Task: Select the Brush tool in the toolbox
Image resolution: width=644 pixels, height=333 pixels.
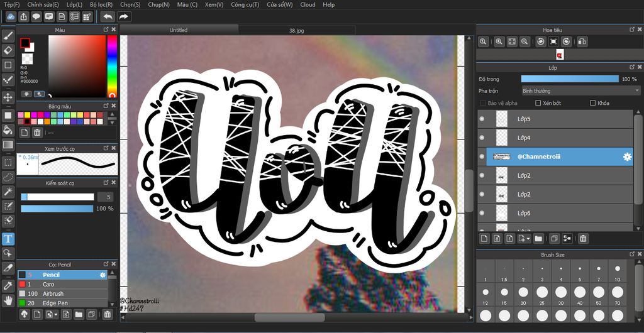Action: pos(8,36)
